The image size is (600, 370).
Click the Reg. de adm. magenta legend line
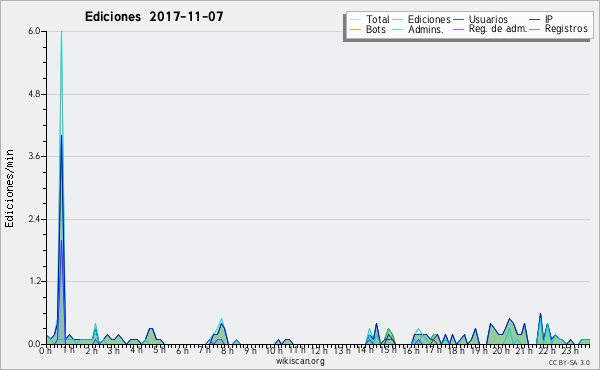(x=458, y=29)
